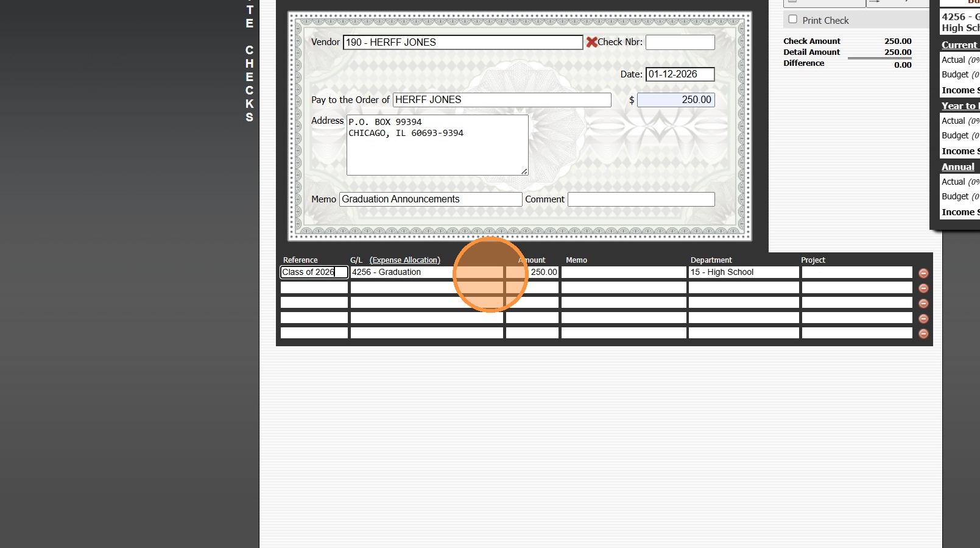The width and height of the screenshot is (980, 548).
Task: Remove the second detail row
Action: click(x=923, y=288)
